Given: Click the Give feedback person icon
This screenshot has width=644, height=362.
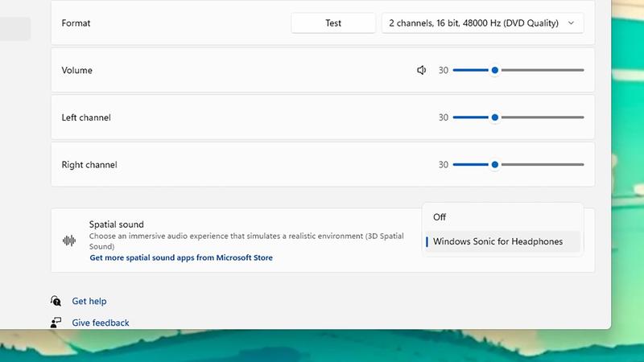Looking at the screenshot, I should [56, 323].
